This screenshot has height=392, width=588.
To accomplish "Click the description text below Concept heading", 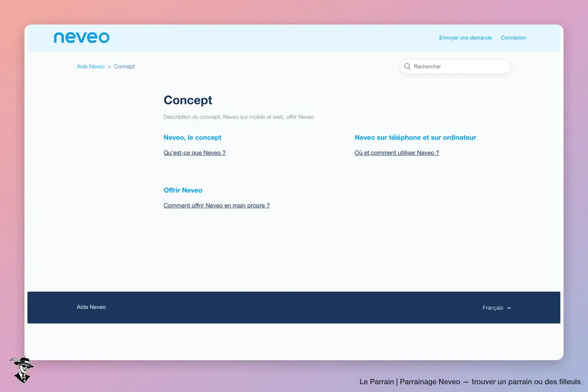I will [239, 117].
